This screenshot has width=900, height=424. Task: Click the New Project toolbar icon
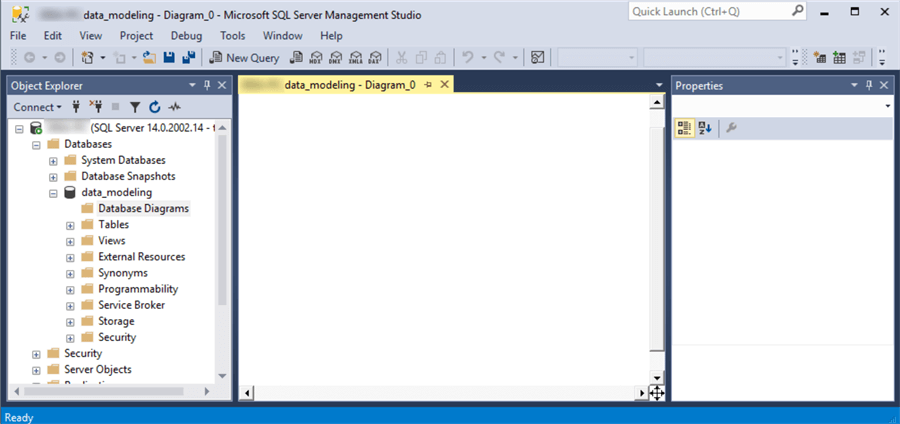pos(88,57)
